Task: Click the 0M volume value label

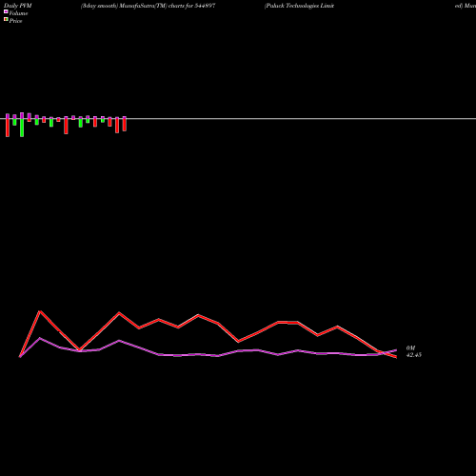Action: pyautogui.click(x=410, y=348)
